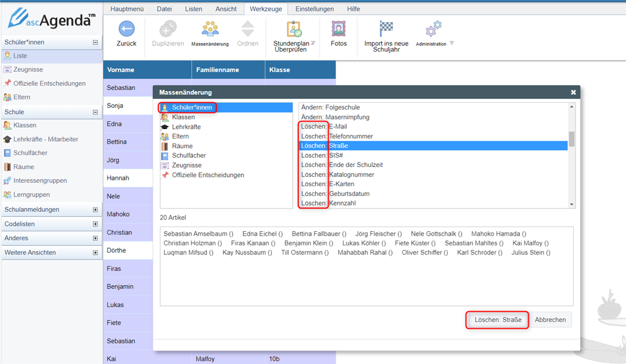Open the Administration dropdown arrow
This screenshot has height=364, width=626.
coord(451,43)
